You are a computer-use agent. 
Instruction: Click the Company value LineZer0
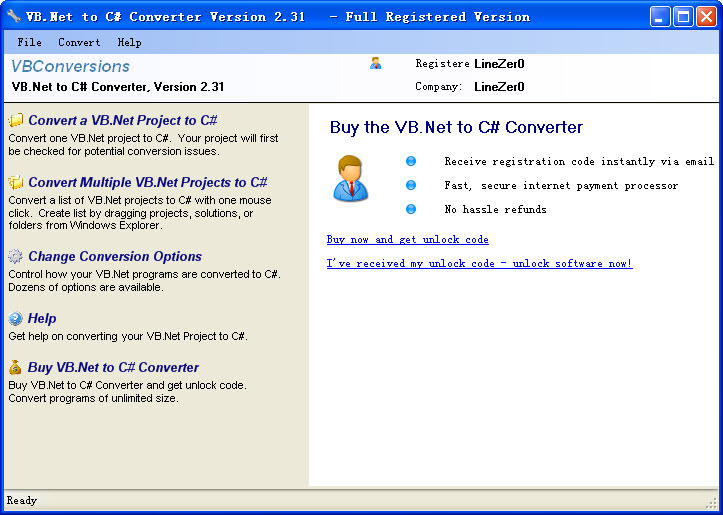[x=499, y=87]
